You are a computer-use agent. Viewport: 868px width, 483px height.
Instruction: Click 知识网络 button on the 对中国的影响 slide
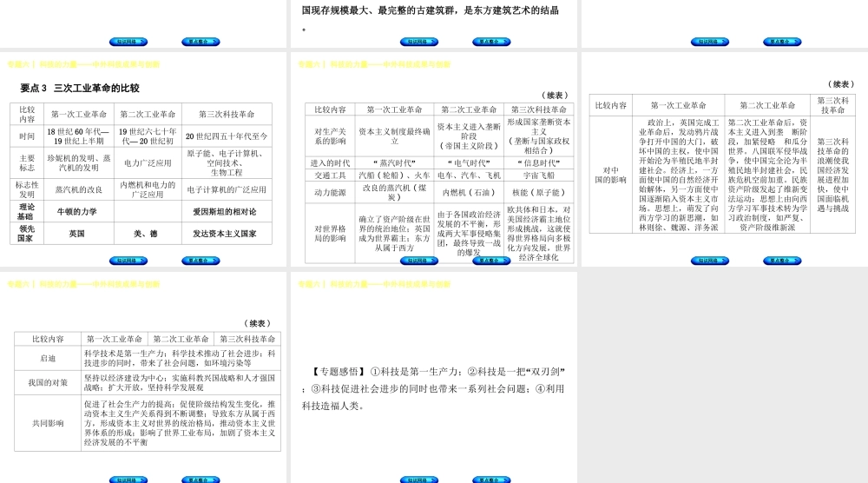710,261
